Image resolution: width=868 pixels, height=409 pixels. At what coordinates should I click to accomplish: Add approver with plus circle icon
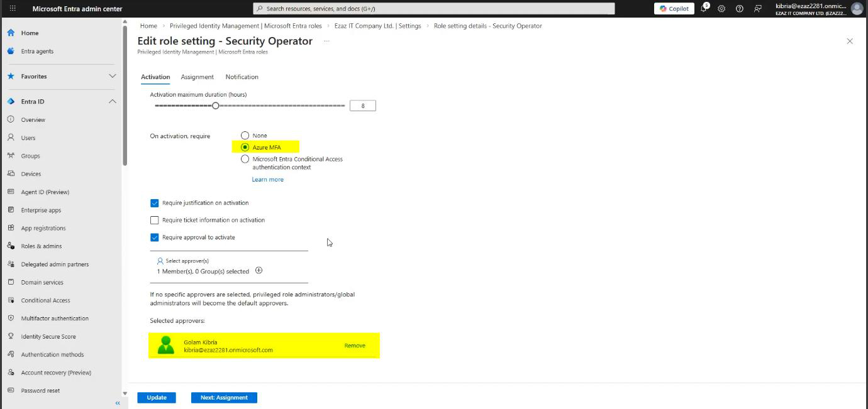click(x=259, y=271)
